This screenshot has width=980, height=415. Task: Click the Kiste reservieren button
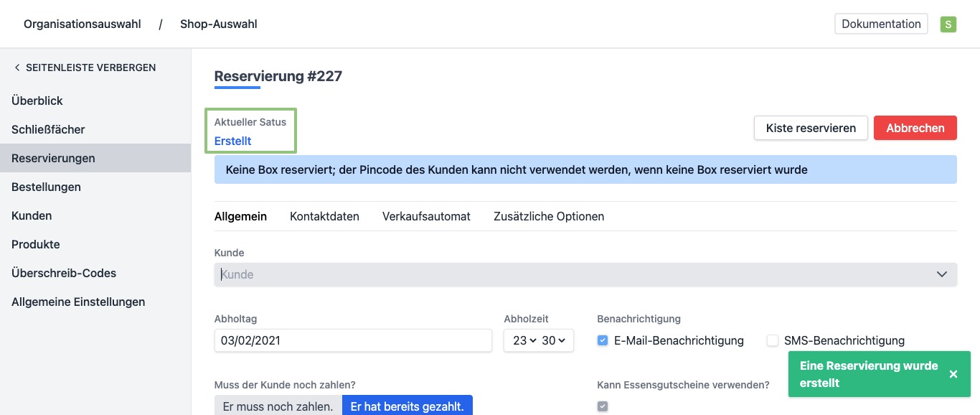click(x=811, y=128)
